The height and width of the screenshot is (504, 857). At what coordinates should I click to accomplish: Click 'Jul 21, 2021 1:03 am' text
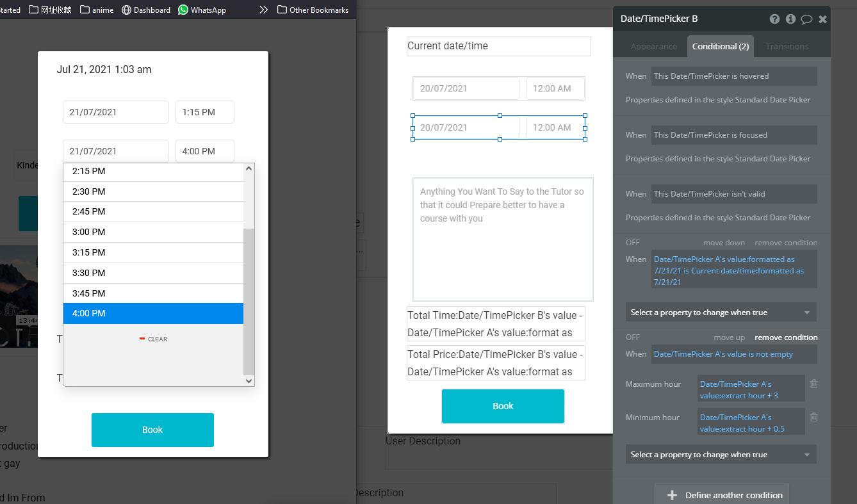[x=104, y=70]
